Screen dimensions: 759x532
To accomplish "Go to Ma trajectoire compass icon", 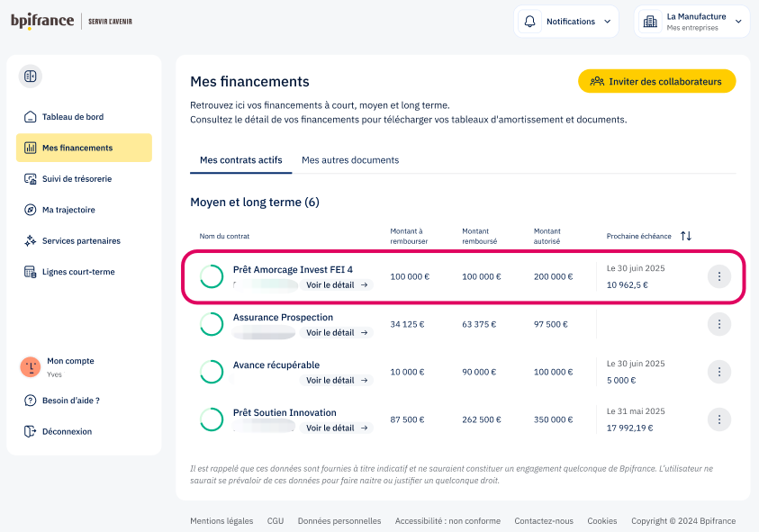I will [30, 210].
